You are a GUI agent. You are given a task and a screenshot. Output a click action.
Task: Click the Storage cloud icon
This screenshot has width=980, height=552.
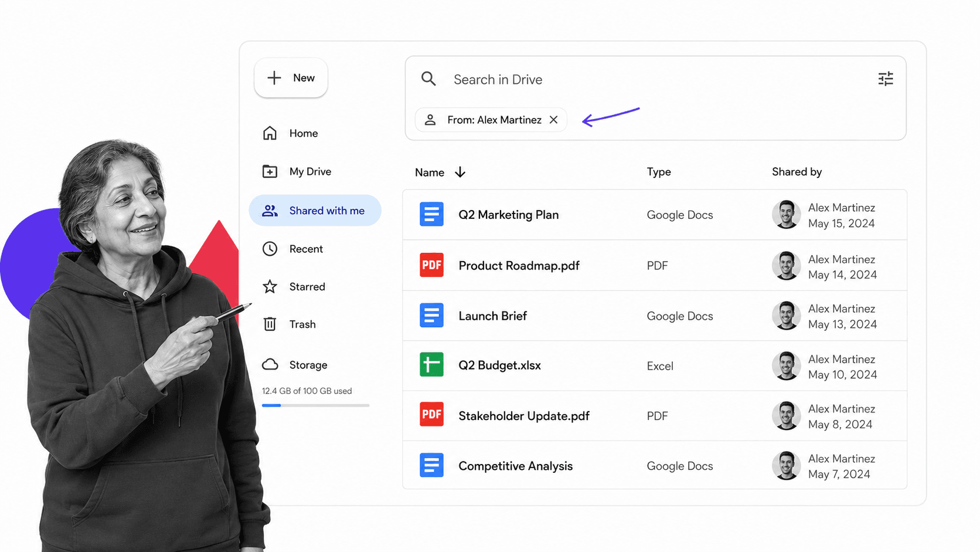pyautogui.click(x=270, y=364)
